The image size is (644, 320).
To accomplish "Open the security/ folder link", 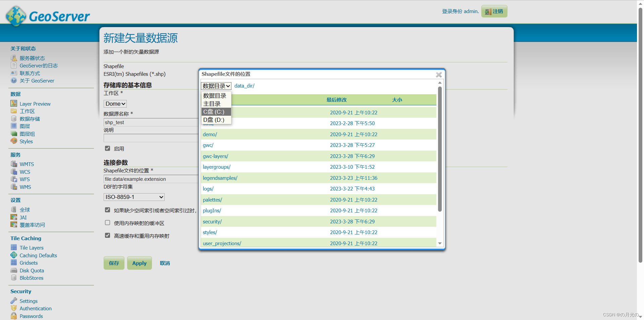I will pos(212,221).
